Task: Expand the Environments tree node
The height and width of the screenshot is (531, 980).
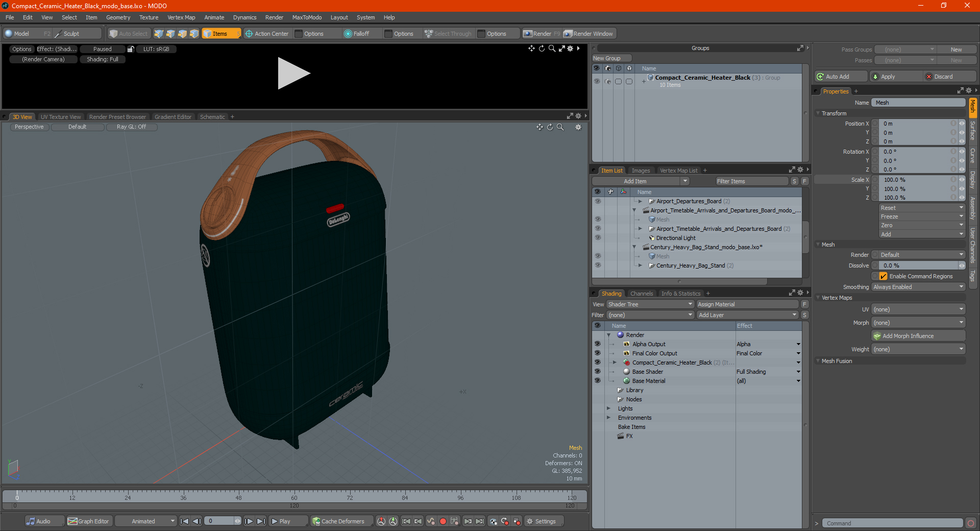Action: point(608,418)
